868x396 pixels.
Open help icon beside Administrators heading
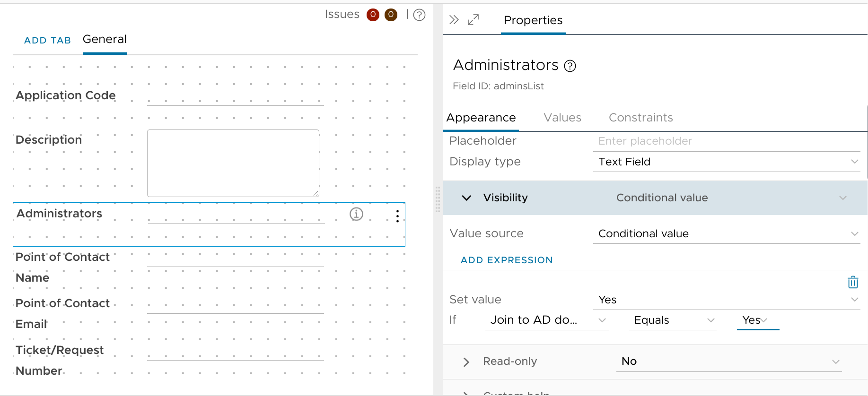570,66
